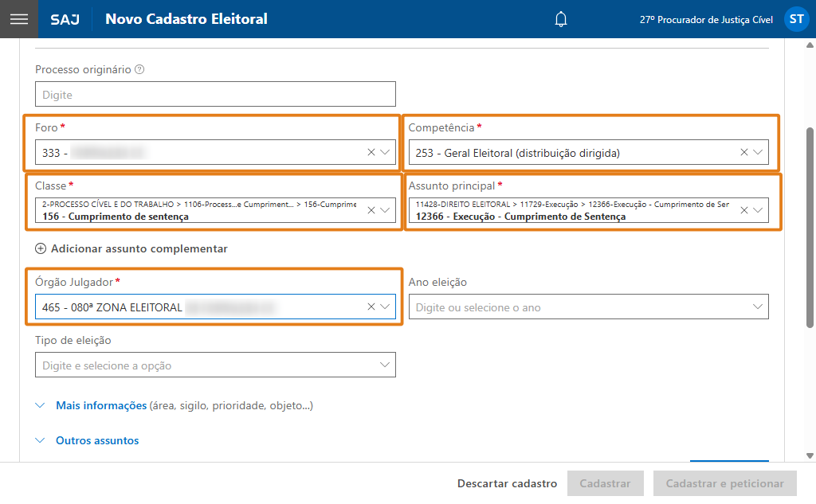
Task: Clear the Classe field selection
Action: pos(371,210)
